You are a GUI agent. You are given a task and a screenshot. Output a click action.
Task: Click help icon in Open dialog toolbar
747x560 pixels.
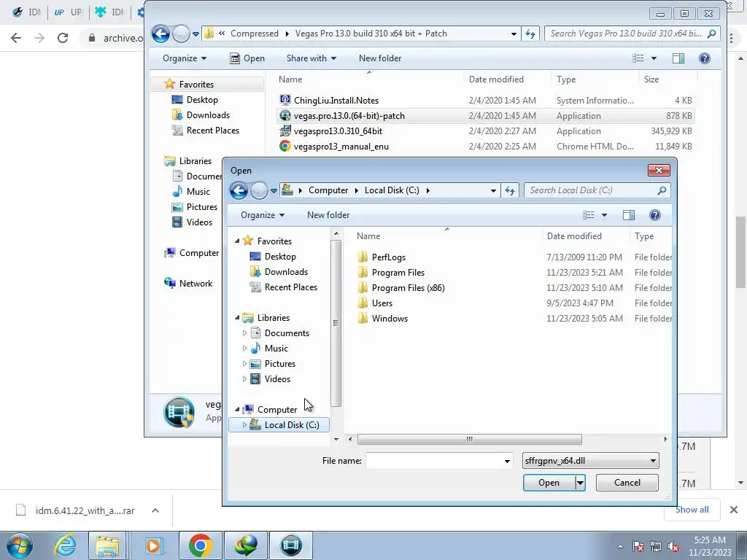point(655,215)
